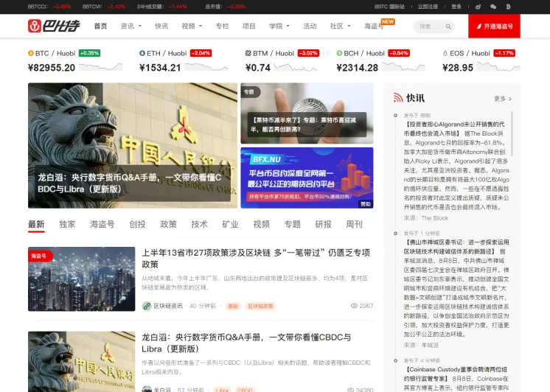This screenshot has height=392, width=550.
Task: Open the WeChat icon in top bar
Action: click(x=492, y=7)
